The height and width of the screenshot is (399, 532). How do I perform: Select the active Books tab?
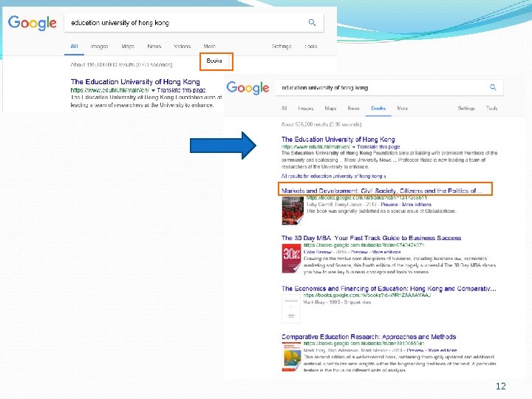[x=378, y=108]
